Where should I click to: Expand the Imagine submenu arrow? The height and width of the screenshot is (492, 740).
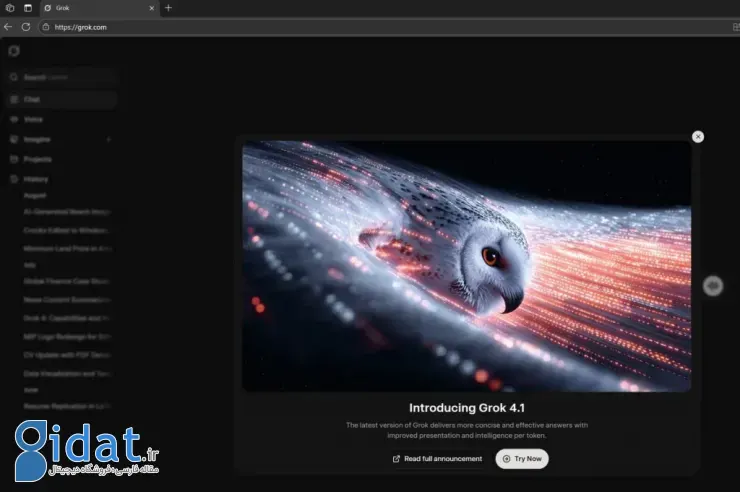(108, 139)
